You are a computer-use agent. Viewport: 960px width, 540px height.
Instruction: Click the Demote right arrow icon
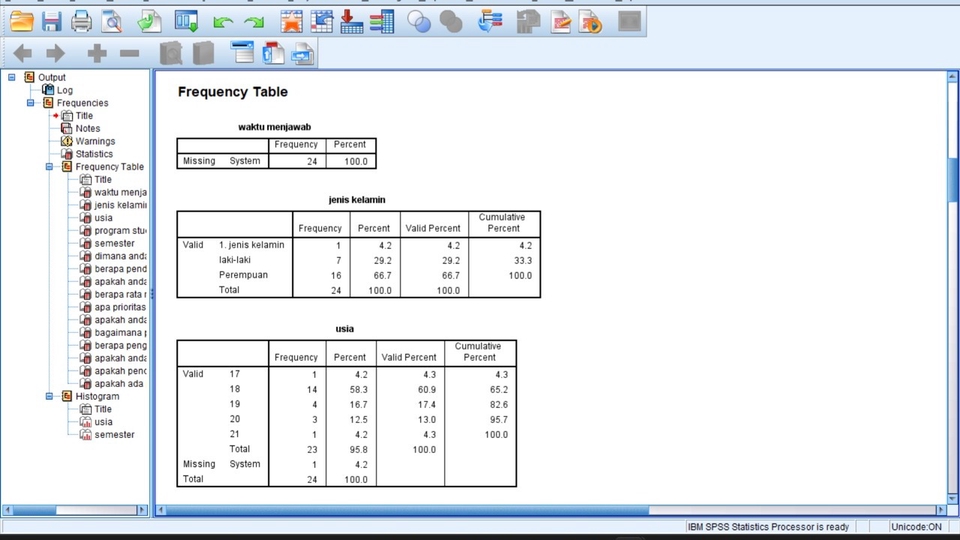pyautogui.click(x=54, y=53)
